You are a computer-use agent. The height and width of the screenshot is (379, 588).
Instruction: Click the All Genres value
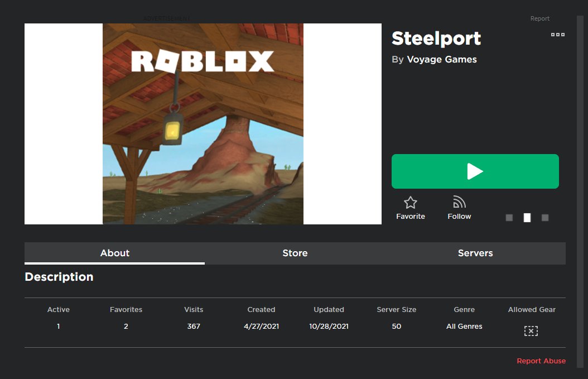[x=464, y=327]
